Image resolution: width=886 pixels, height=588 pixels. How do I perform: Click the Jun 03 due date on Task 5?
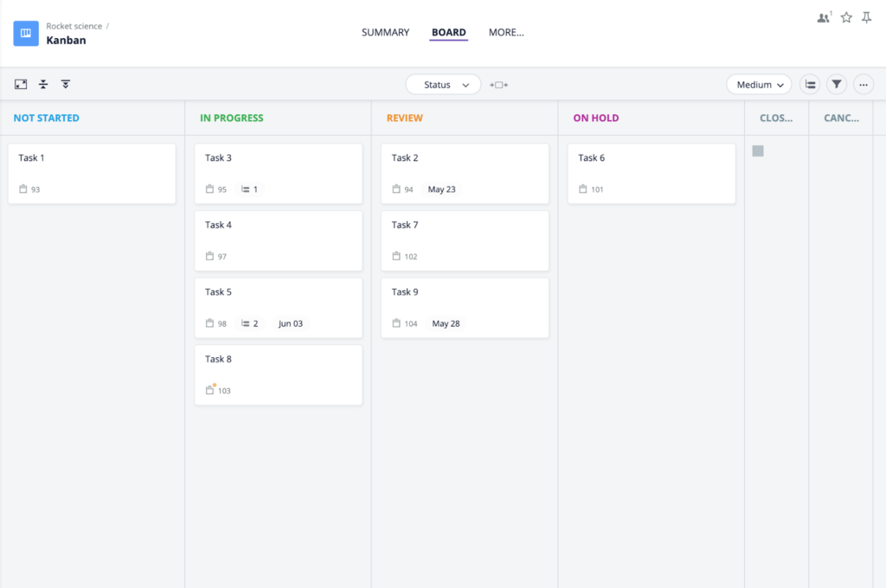pyautogui.click(x=290, y=323)
